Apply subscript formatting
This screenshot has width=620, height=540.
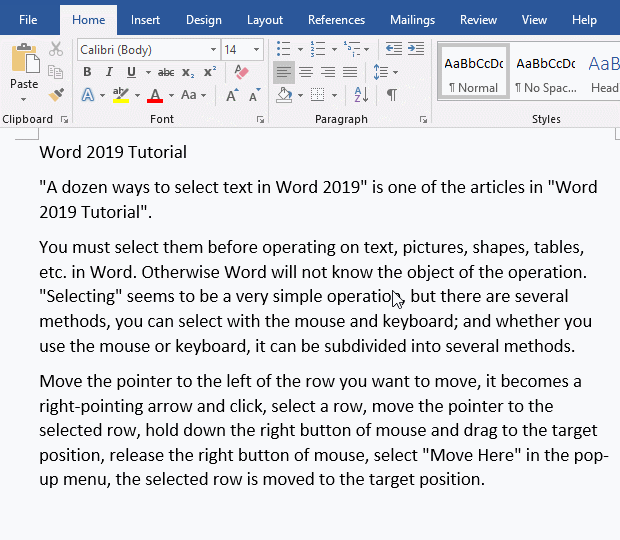coord(188,72)
